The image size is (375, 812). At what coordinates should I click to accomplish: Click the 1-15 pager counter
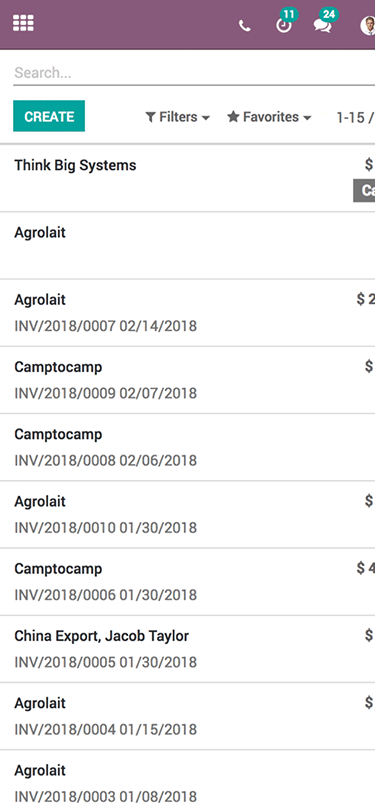click(x=355, y=118)
